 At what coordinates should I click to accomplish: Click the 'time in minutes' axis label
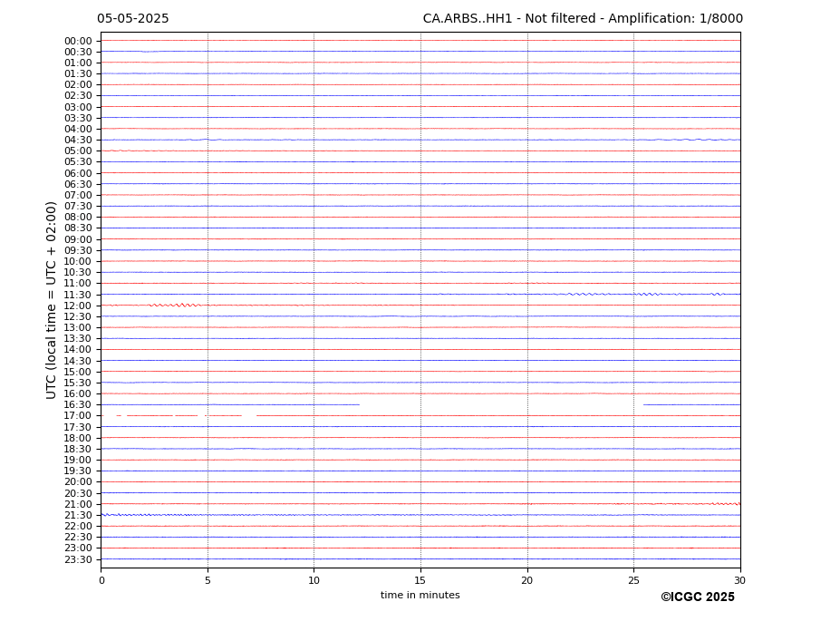point(420,595)
